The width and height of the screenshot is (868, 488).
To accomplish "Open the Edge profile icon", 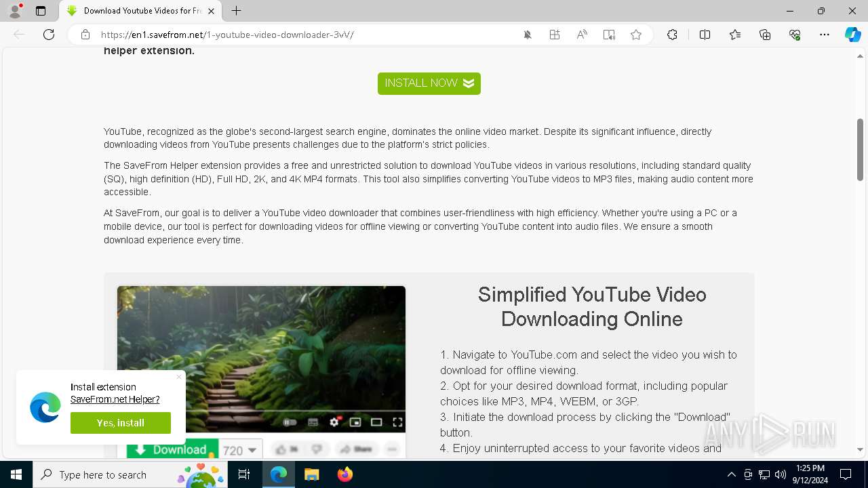I will click(x=14, y=11).
